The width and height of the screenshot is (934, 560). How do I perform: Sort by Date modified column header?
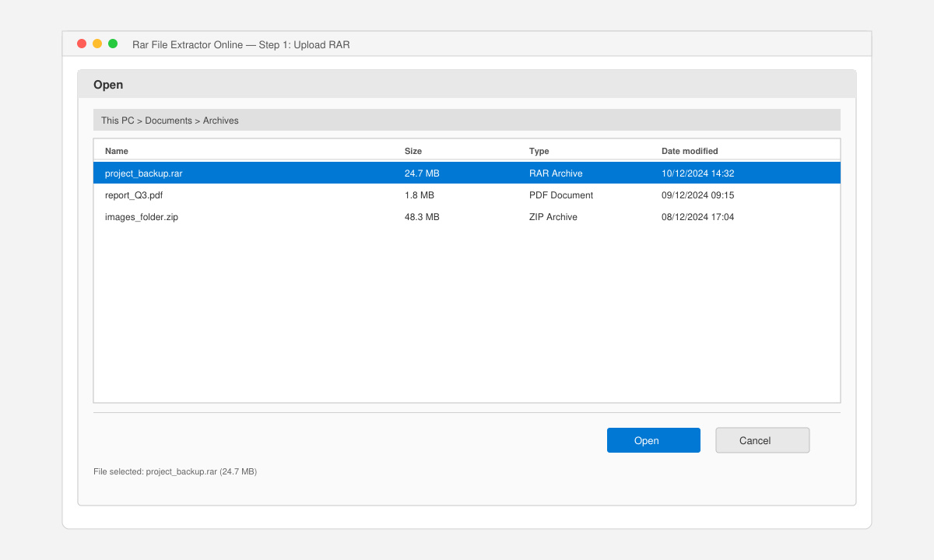(690, 151)
